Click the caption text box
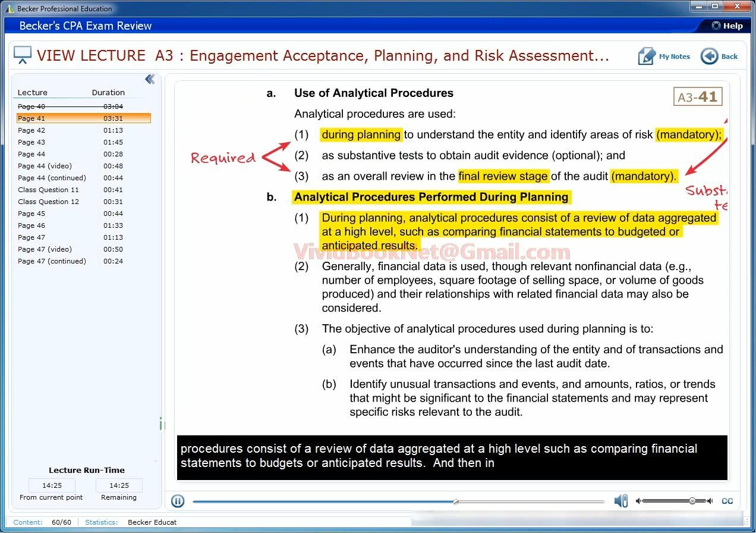Screen dimensions: 756x533 (452, 457)
